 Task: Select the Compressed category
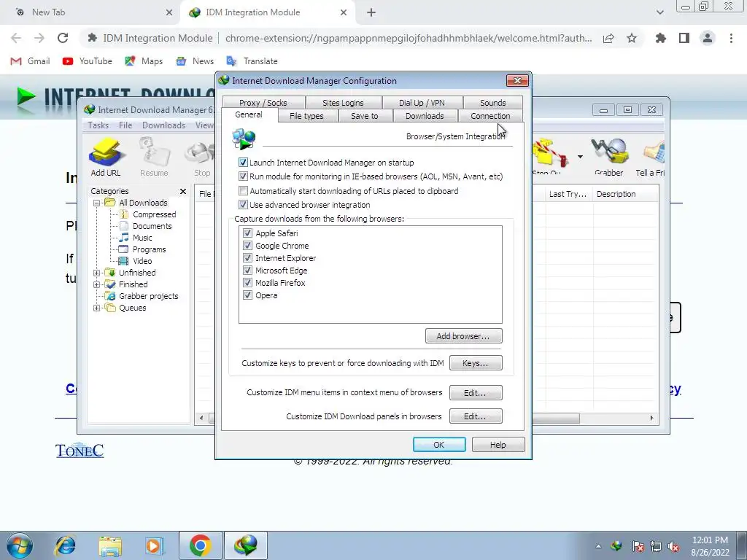(x=155, y=214)
